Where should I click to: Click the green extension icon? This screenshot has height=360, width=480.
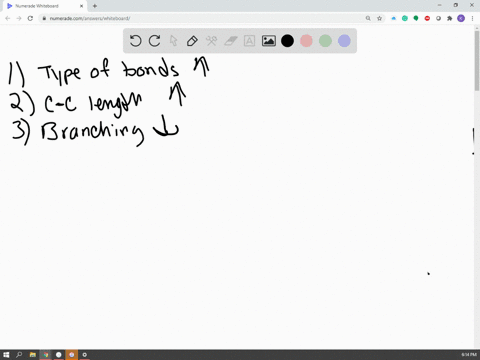pos(416,18)
